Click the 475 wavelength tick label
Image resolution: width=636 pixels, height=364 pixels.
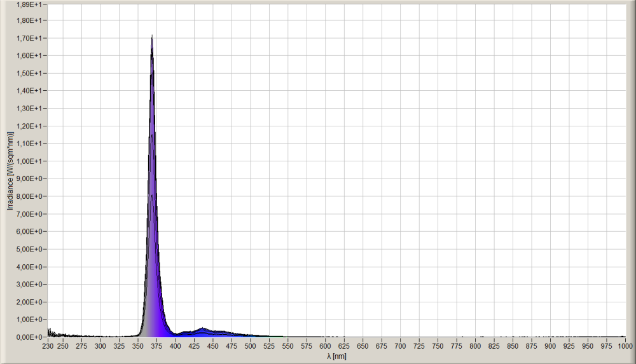click(x=232, y=346)
